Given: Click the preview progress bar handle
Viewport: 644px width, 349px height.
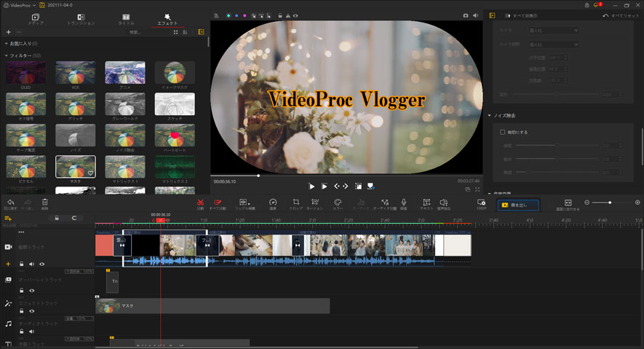Looking at the screenshot, I should 258,176.
